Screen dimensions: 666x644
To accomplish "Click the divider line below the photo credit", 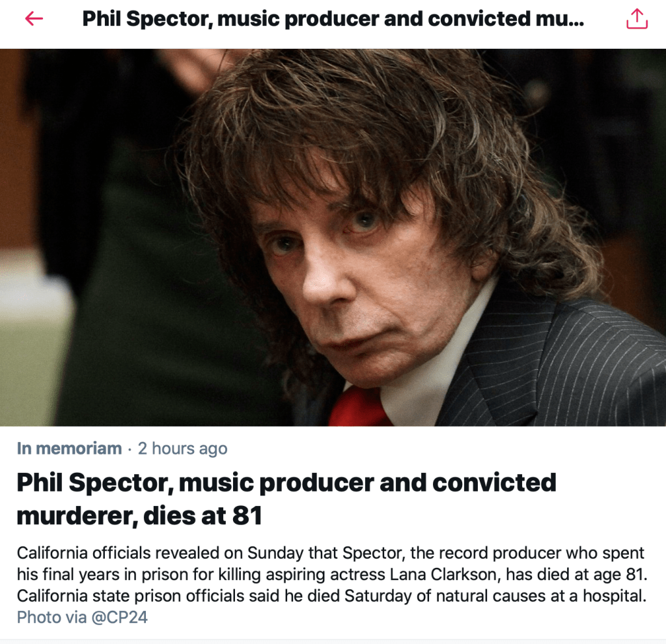I will pos(333,639).
